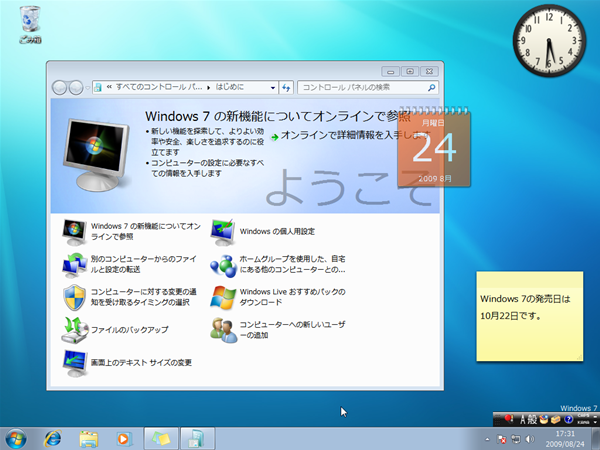Select the HomeGroup spheres icon

223,265
